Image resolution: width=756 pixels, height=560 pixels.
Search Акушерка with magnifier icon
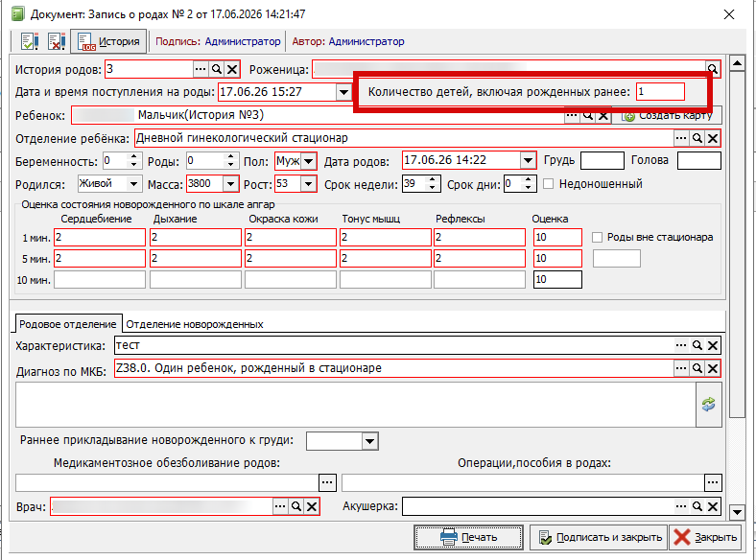click(x=697, y=506)
